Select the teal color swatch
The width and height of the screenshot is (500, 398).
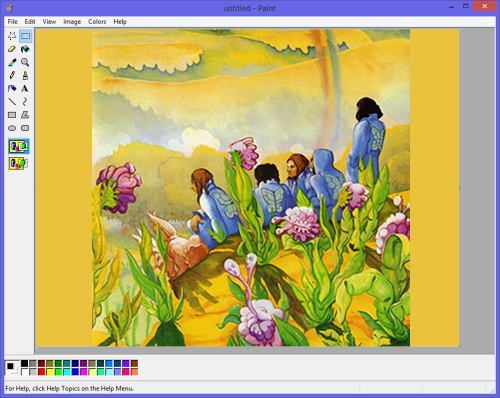coord(67,364)
